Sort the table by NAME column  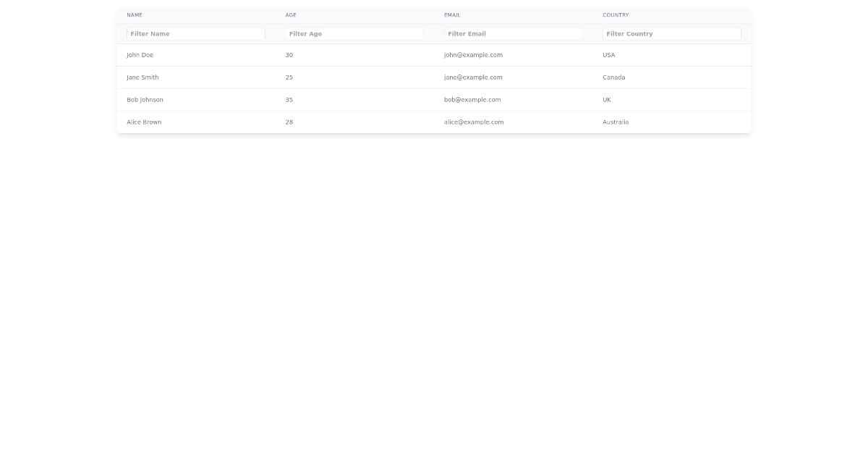(135, 14)
